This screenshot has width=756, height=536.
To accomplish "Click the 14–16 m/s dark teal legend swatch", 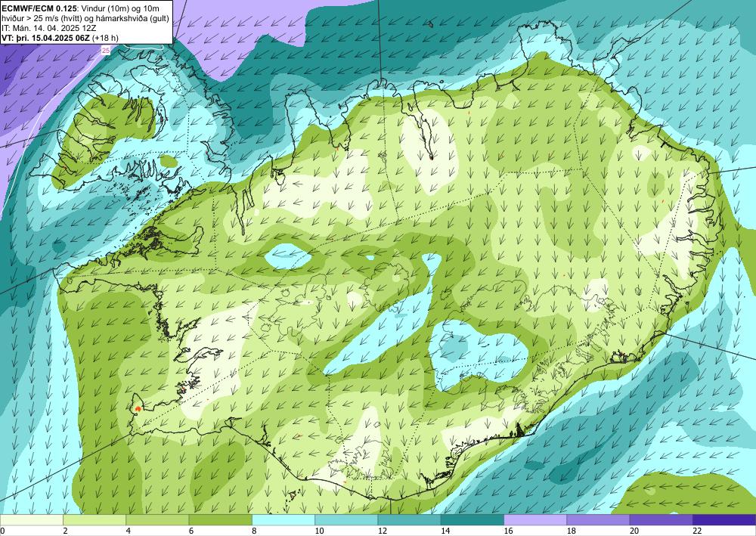I will point(472,520).
